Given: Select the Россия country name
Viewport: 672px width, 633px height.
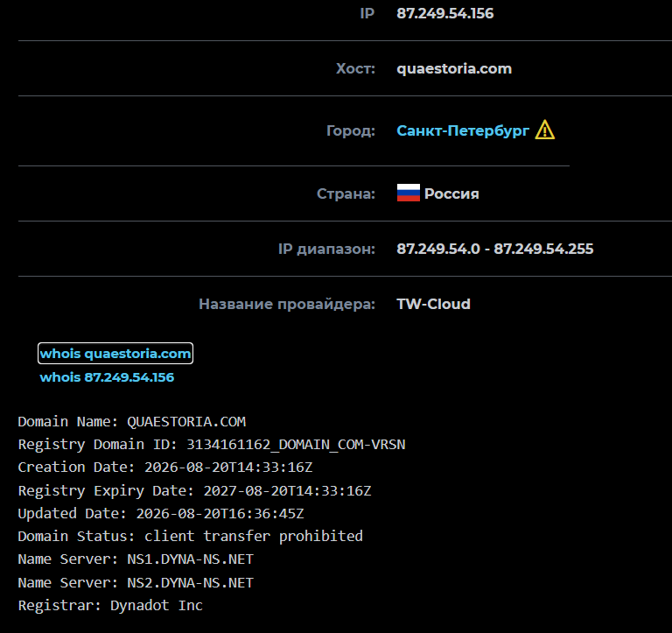Looking at the screenshot, I should (x=451, y=193).
